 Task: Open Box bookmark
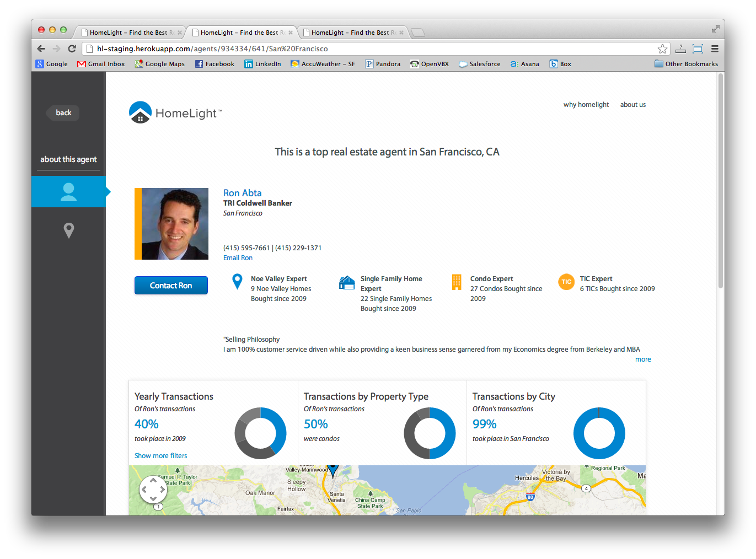pyautogui.click(x=560, y=64)
